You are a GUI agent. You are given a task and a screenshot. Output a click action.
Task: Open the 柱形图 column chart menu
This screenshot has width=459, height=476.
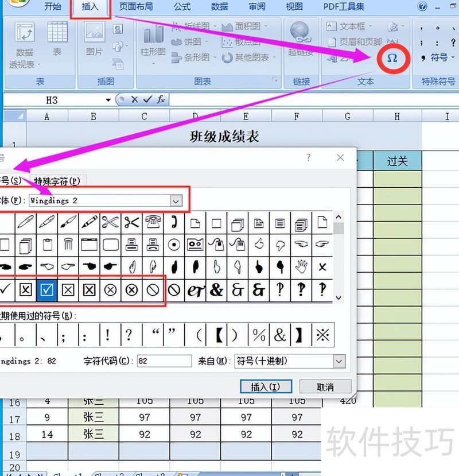coord(153,44)
